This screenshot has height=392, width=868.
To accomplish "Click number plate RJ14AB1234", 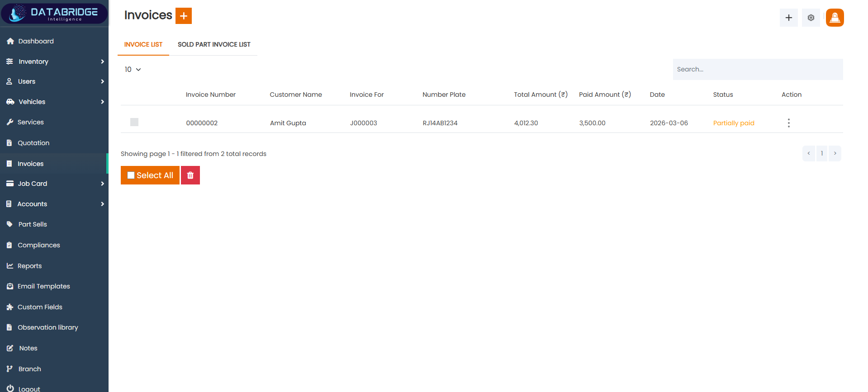I will tap(440, 123).
